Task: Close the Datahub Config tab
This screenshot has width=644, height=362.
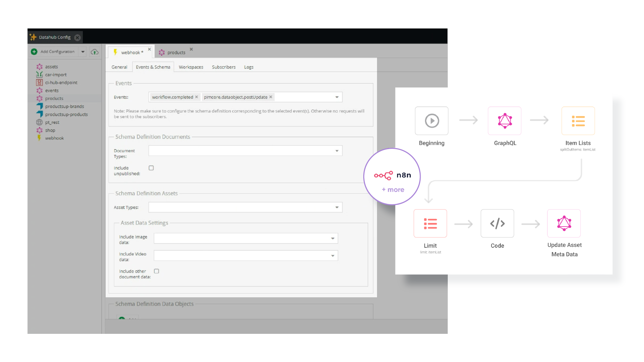Action: [77, 38]
